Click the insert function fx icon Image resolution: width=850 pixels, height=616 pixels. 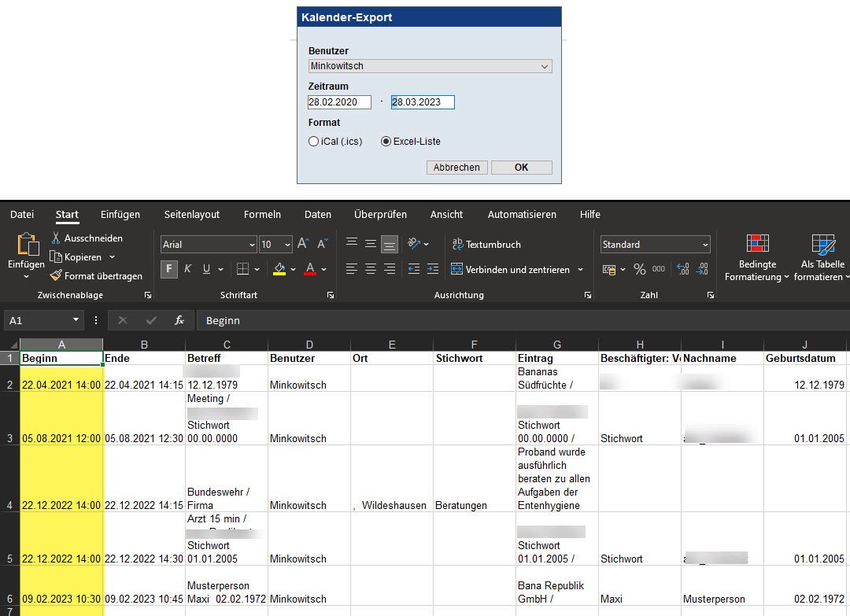[x=179, y=320]
